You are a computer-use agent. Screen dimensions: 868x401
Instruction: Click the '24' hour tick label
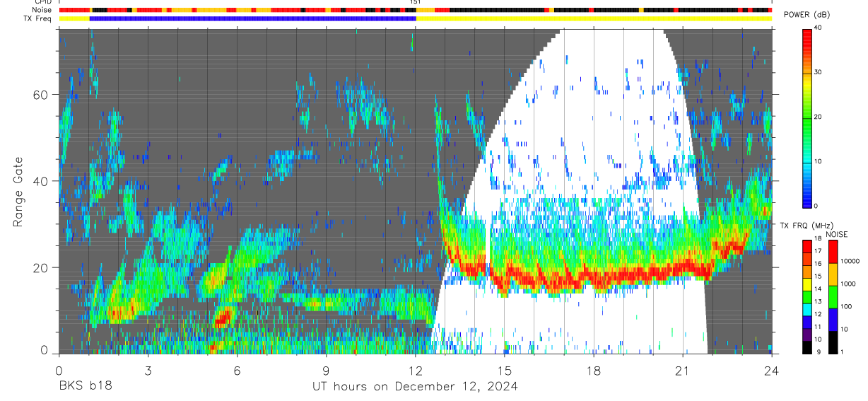click(x=772, y=371)
